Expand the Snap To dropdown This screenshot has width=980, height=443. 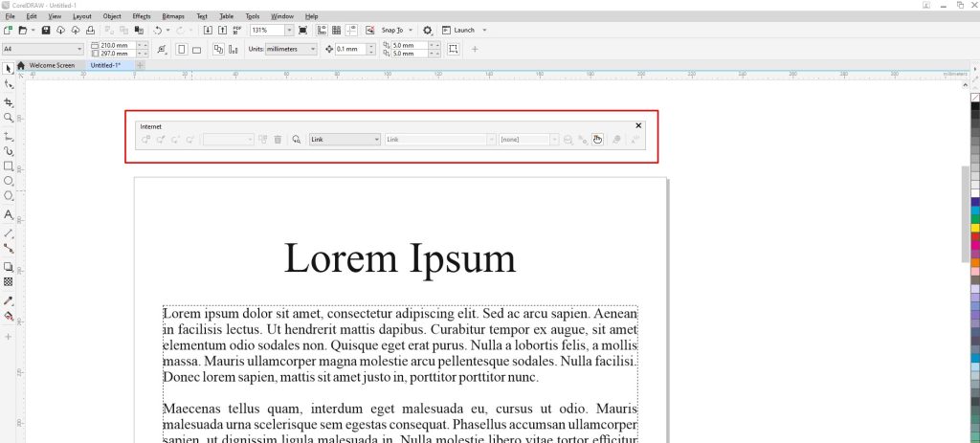pos(411,30)
